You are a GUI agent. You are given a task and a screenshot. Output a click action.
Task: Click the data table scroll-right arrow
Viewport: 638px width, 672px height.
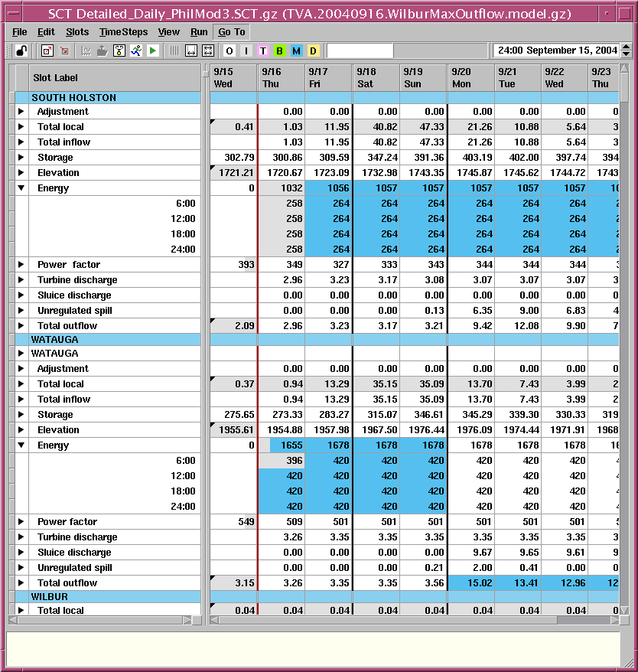[615, 620]
